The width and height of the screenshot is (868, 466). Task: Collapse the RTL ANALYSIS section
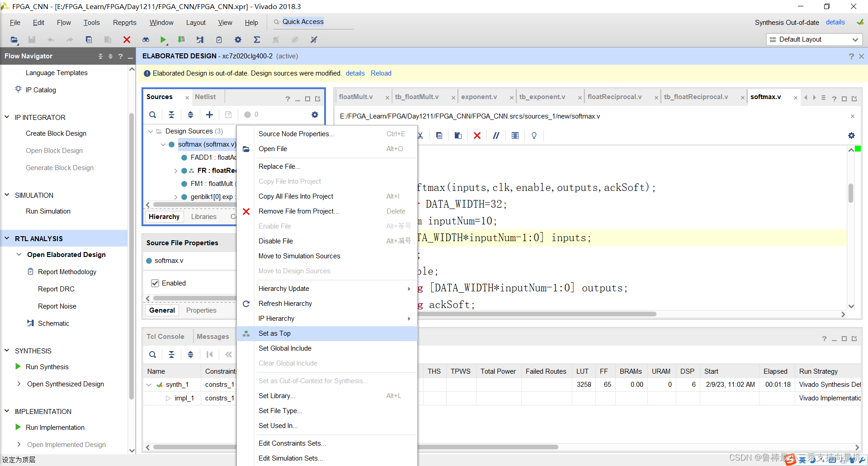pos(7,238)
